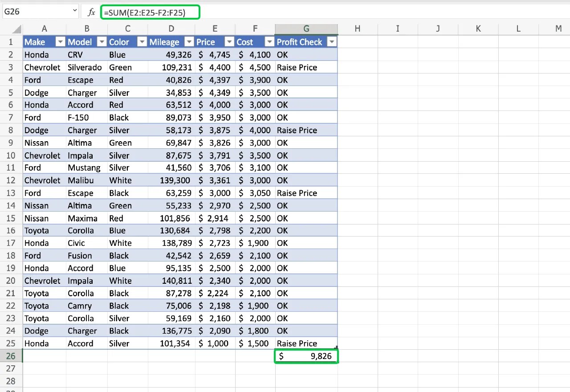Select the G26 sum total cell
570x392 pixels.
pos(306,356)
